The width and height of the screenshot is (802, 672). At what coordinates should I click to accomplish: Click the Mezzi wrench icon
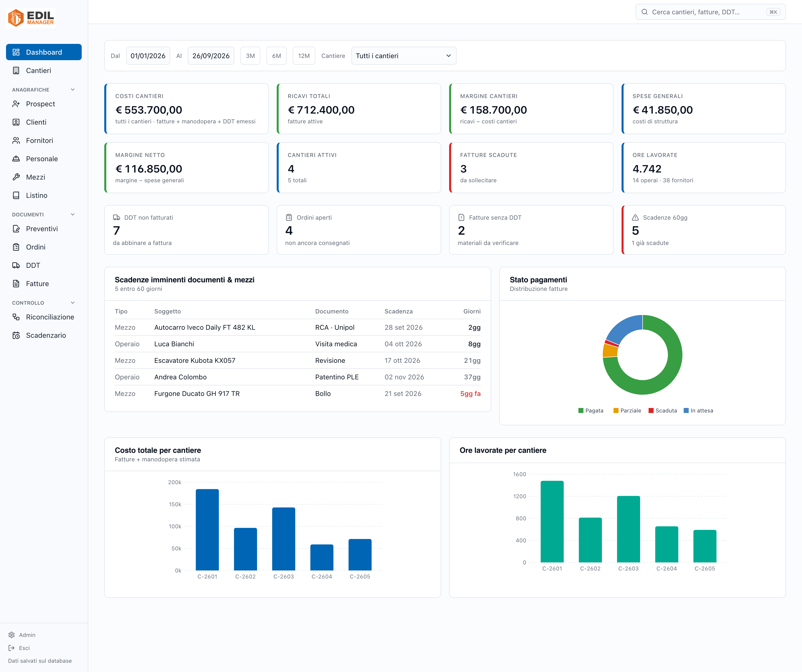16,177
